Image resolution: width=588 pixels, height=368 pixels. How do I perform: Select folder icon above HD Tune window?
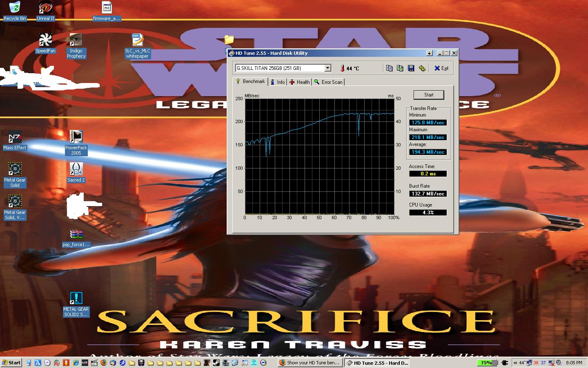(x=229, y=39)
